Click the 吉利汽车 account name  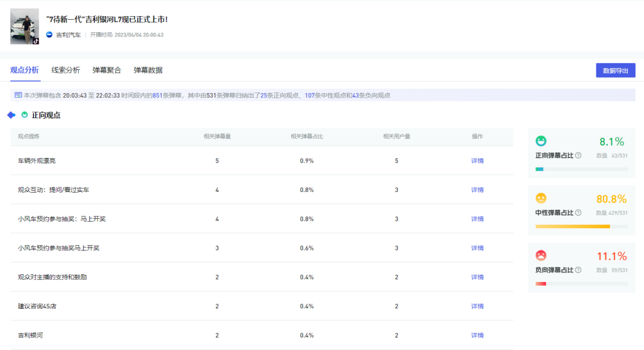click(69, 35)
